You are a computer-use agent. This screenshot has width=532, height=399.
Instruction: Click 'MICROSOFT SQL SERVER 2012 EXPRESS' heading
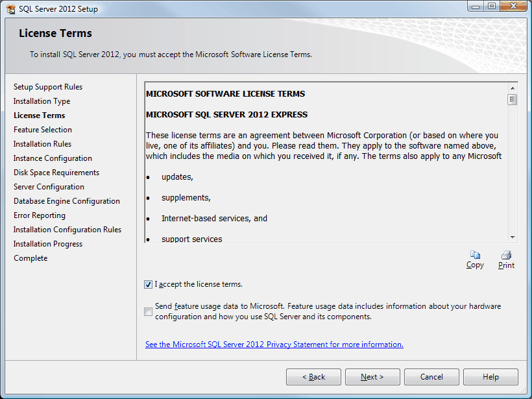[226, 114]
